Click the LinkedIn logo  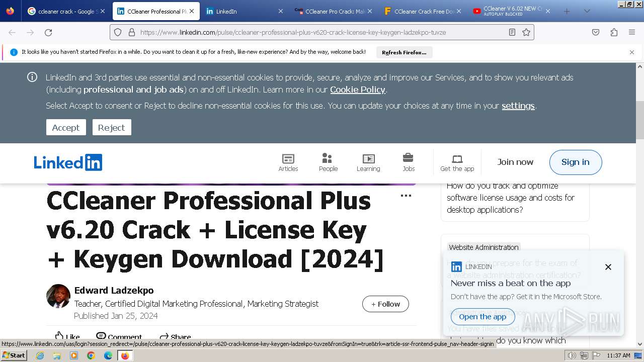[x=68, y=162]
